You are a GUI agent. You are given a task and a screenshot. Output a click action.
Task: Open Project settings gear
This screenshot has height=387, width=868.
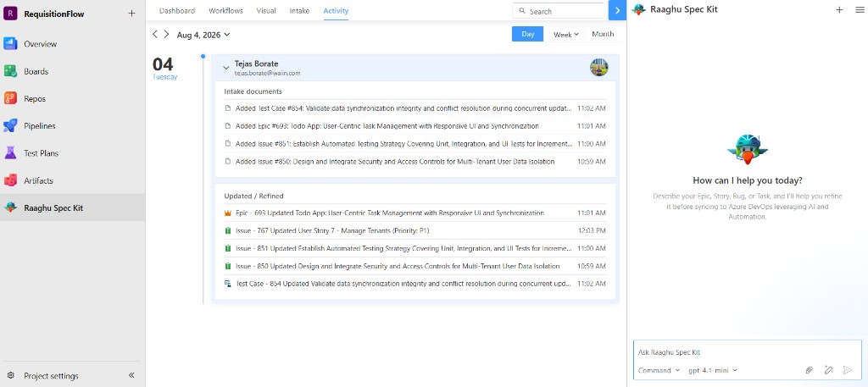click(x=10, y=375)
